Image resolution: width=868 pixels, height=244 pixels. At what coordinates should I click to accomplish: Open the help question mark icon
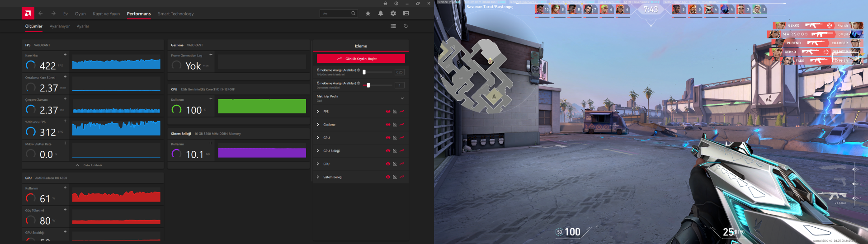pyautogui.click(x=396, y=3)
